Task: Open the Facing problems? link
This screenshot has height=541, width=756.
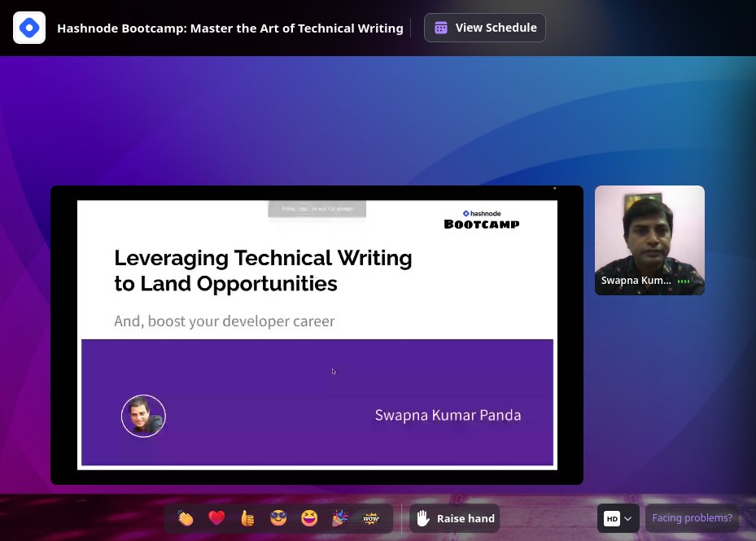Action: tap(692, 518)
